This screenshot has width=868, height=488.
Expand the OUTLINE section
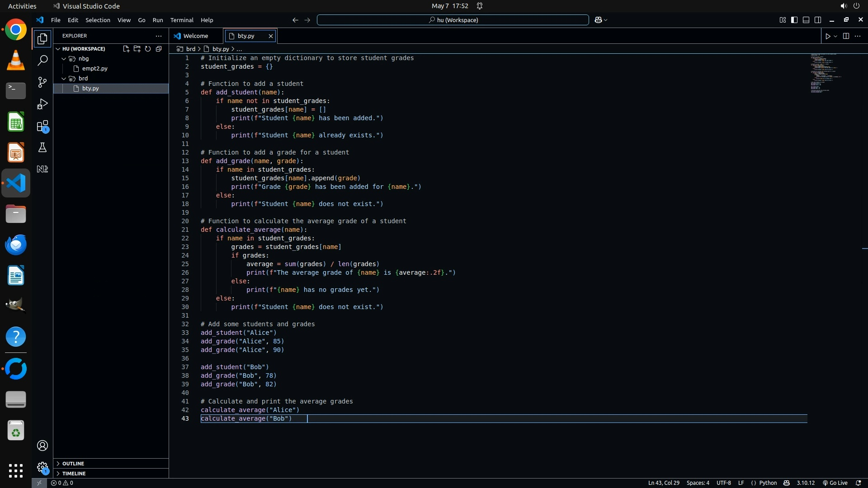[x=73, y=464]
